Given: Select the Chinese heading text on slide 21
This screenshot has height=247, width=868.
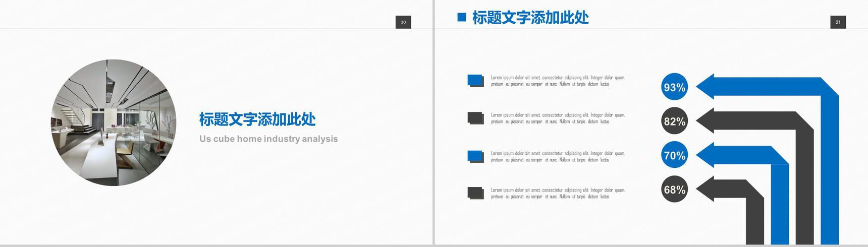Looking at the screenshot, I should (530, 18).
